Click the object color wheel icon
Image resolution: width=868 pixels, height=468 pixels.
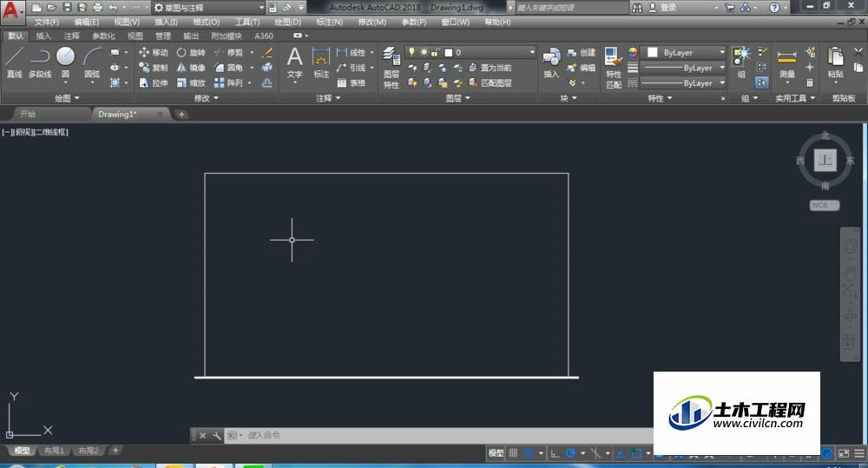pyautogui.click(x=633, y=52)
